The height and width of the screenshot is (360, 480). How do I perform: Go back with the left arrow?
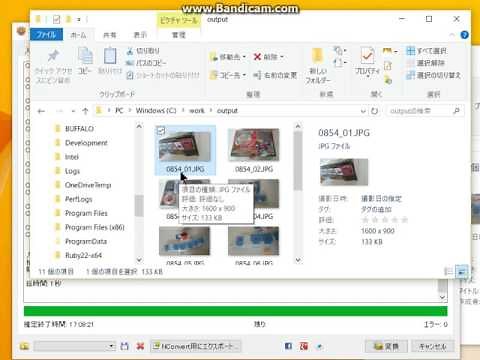(x=41, y=111)
